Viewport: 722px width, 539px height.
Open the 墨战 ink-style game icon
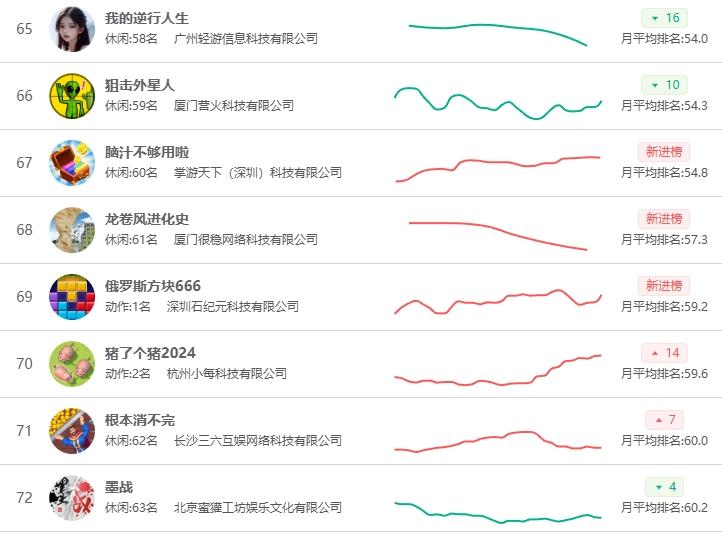(72, 498)
